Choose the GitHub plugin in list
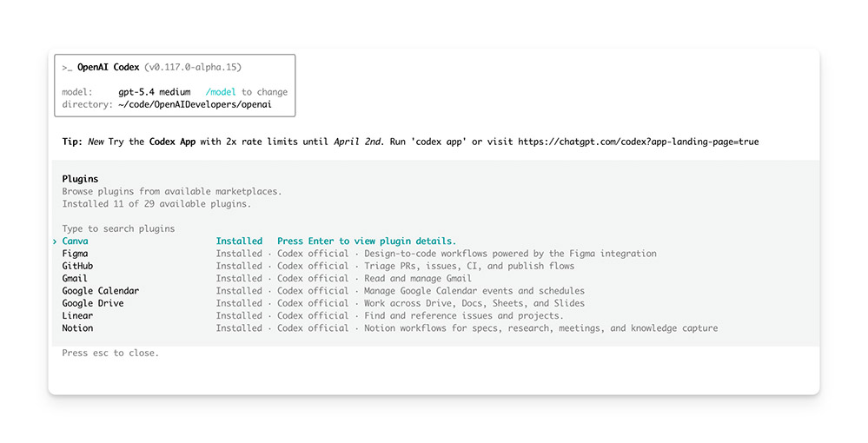 click(x=77, y=266)
